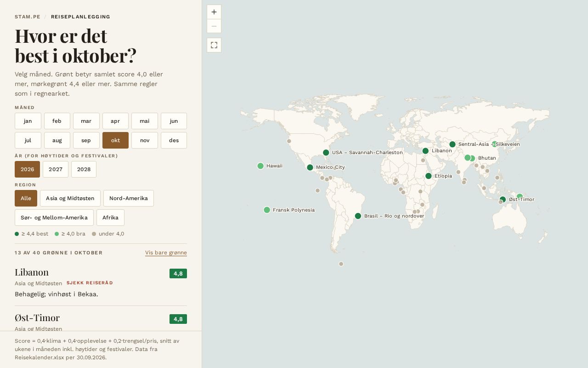Open the STAM.PE home link

pos(28,17)
